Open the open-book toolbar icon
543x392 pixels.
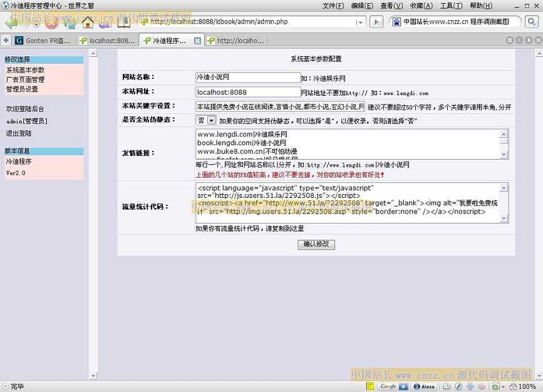point(123,22)
